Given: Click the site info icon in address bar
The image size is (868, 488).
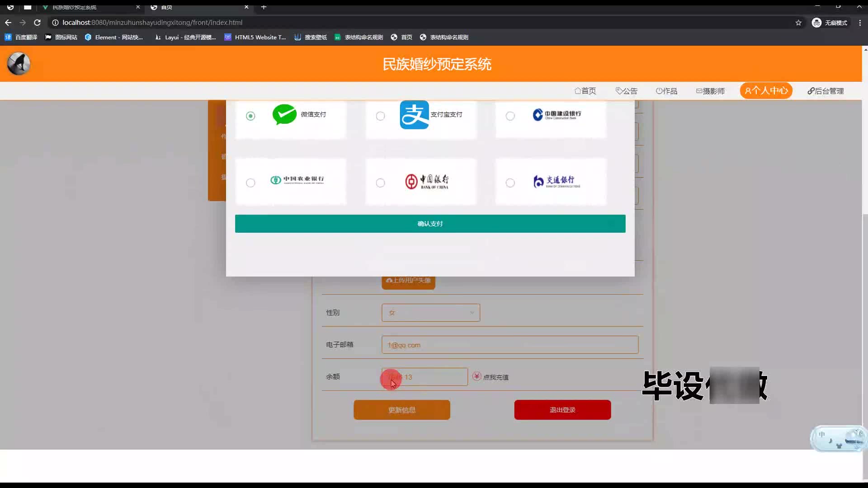Looking at the screenshot, I should pyautogui.click(x=55, y=23).
